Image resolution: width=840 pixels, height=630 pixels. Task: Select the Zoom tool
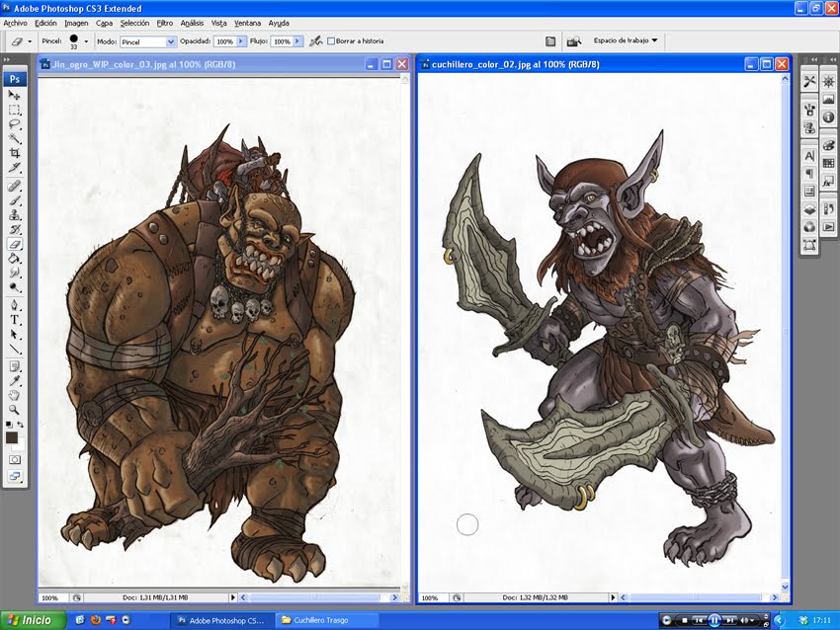point(15,410)
